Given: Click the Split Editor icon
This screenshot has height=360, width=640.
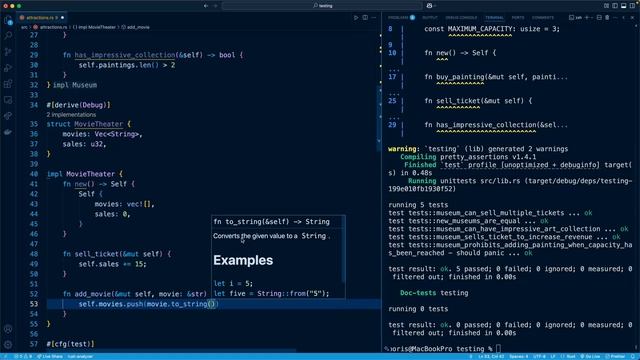Looking at the screenshot, I should (x=365, y=18).
